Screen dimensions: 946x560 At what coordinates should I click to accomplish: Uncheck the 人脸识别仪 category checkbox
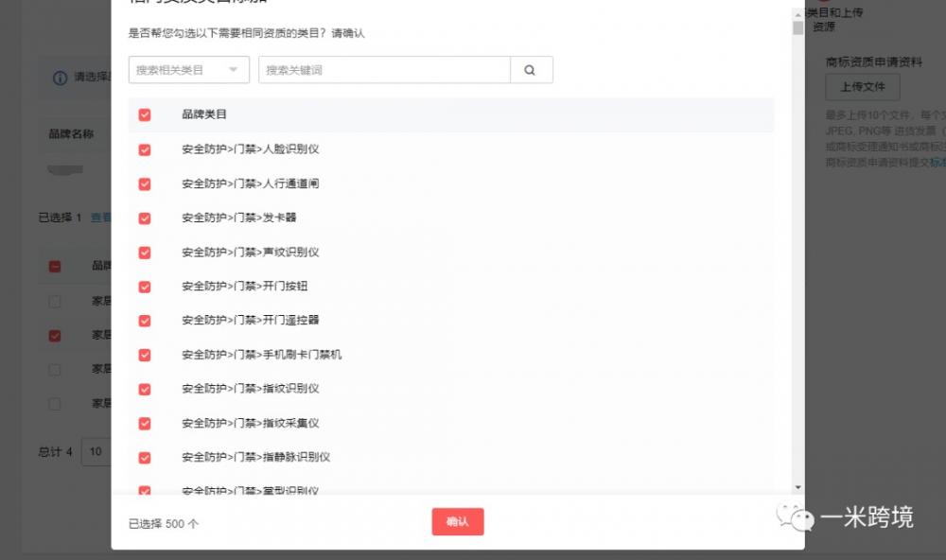pyautogui.click(x=145, y=149)
